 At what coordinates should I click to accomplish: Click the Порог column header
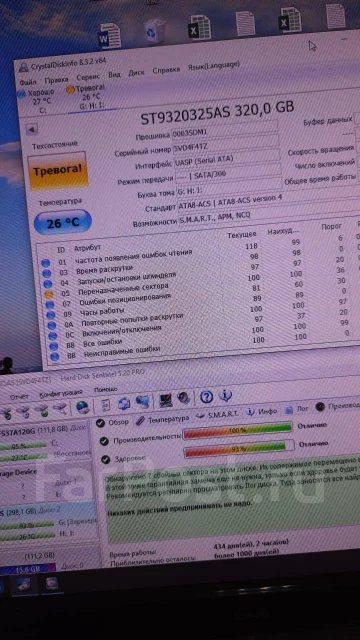(x=331, y=227)
